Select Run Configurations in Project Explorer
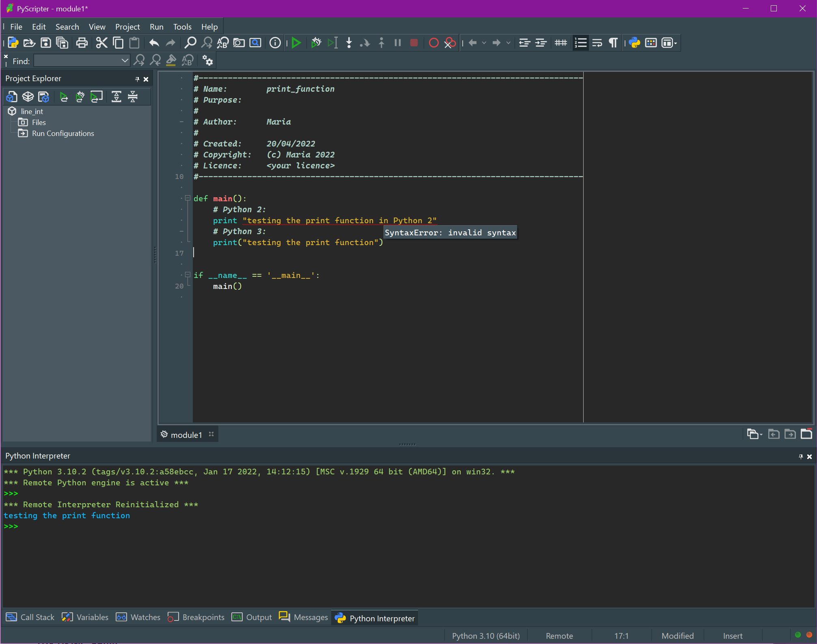The height and width of the screenshot is (644, 817). tap(63, 133)
